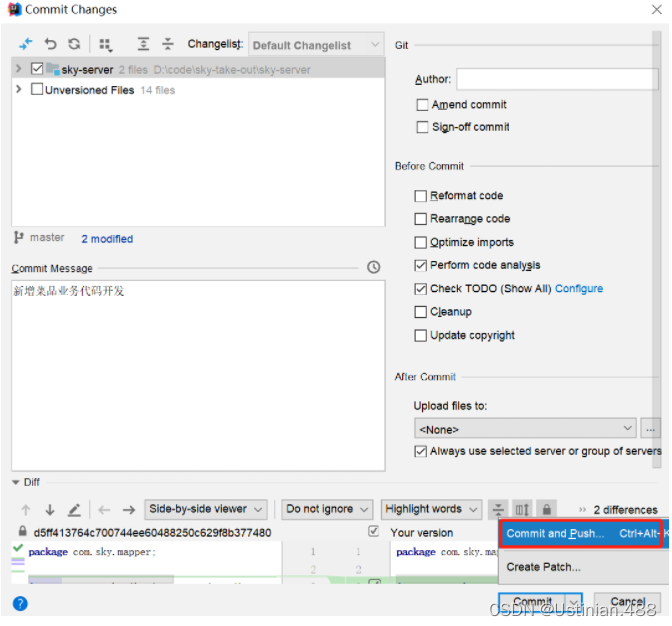Click into the Commit Message text area
672x626 pixels.
click(198, 376)
